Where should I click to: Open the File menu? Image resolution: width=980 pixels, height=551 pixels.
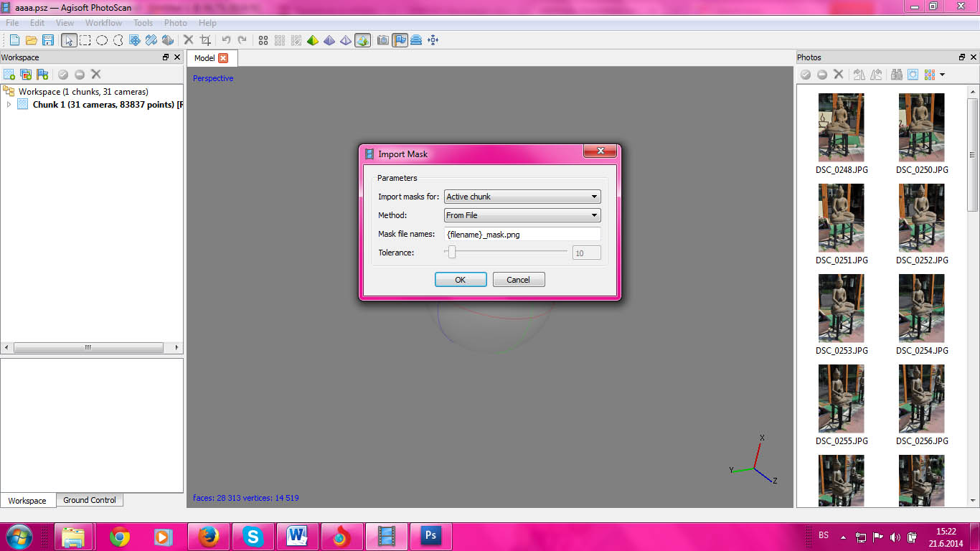tap(12, 23)
